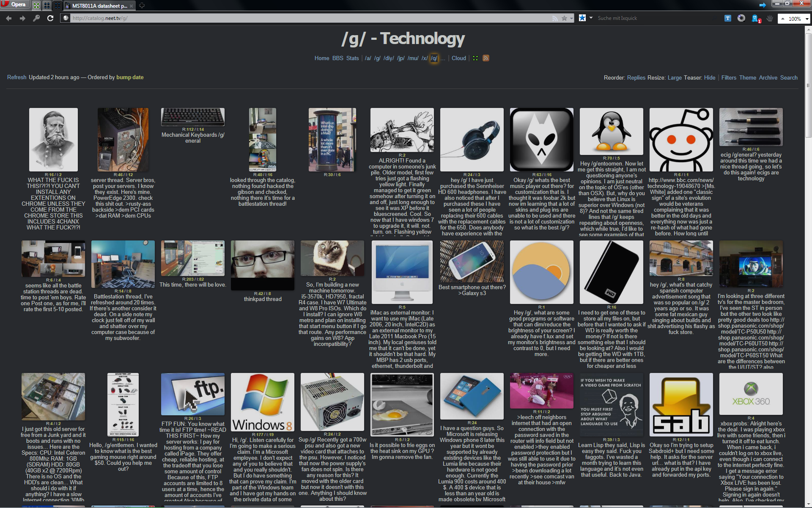
Task: Close the MST8011A datasheet tab
Action: click(131, 6)
